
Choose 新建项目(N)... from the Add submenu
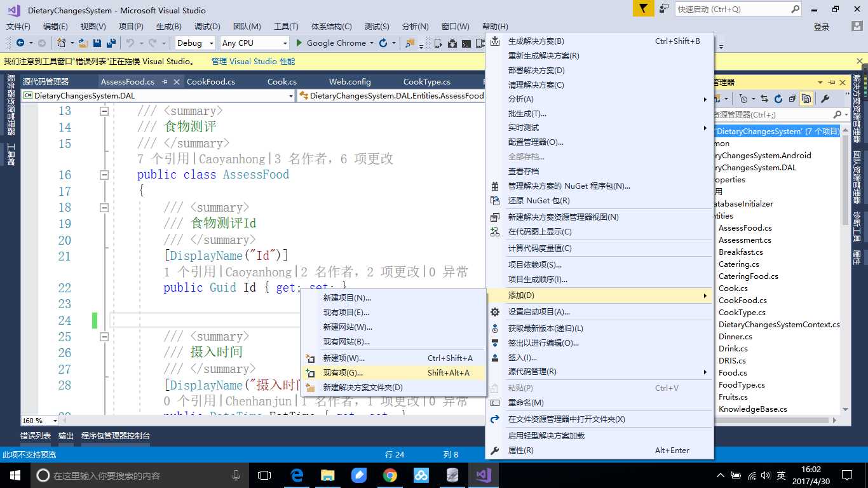[393, 297]
